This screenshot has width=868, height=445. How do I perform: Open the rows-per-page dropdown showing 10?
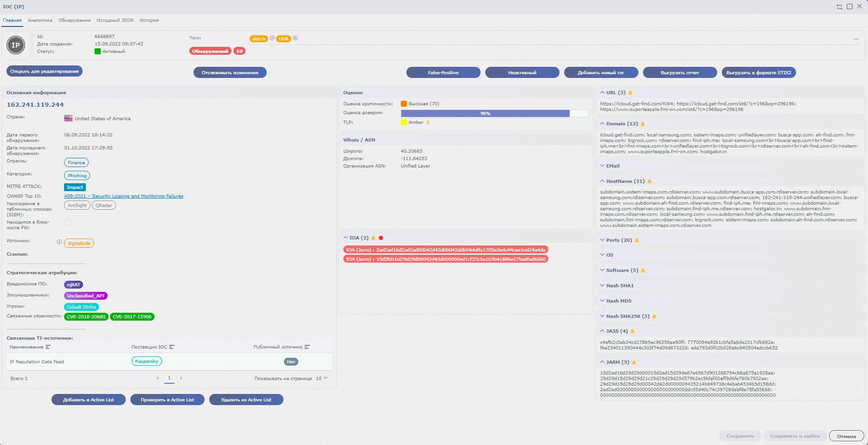coord(322,379)
